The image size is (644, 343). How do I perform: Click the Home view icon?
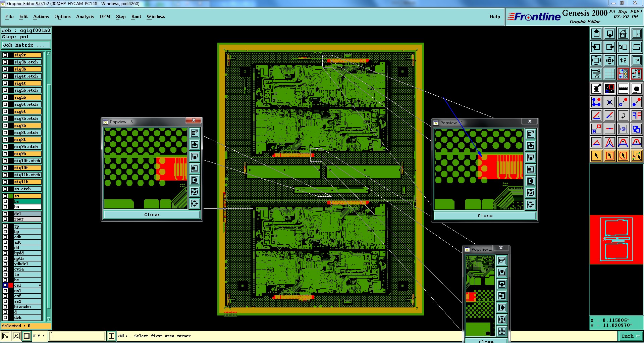(623, 34)
